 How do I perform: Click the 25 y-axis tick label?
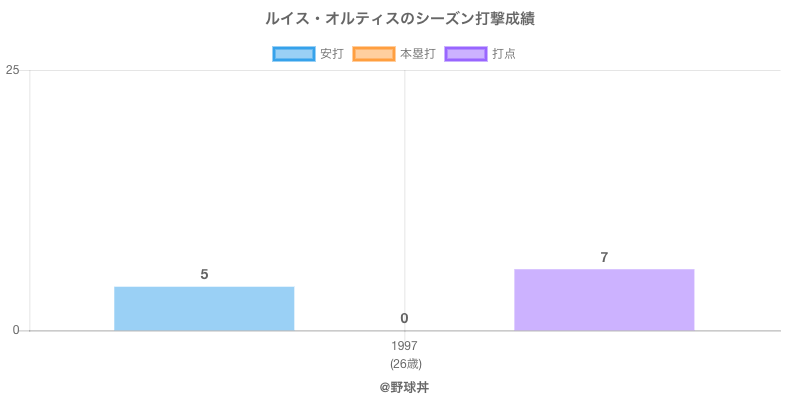[x=12, y=70]
